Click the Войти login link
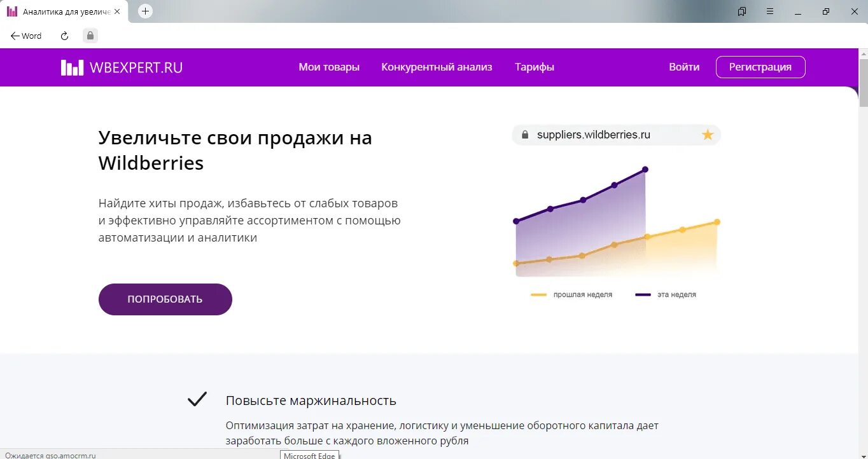Viewport: 868px width, 459px height. point(684,67)
